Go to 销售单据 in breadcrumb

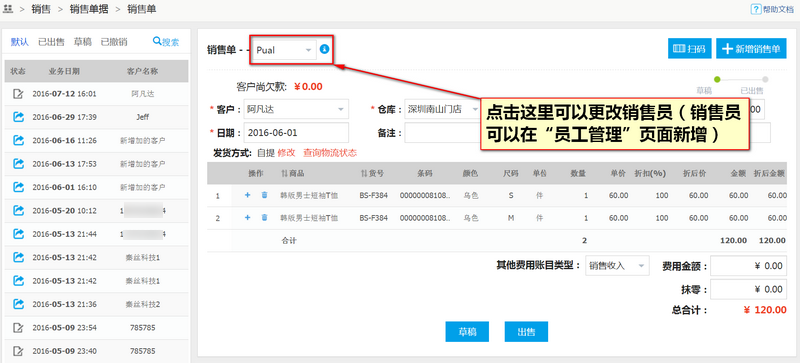(89, 9)
